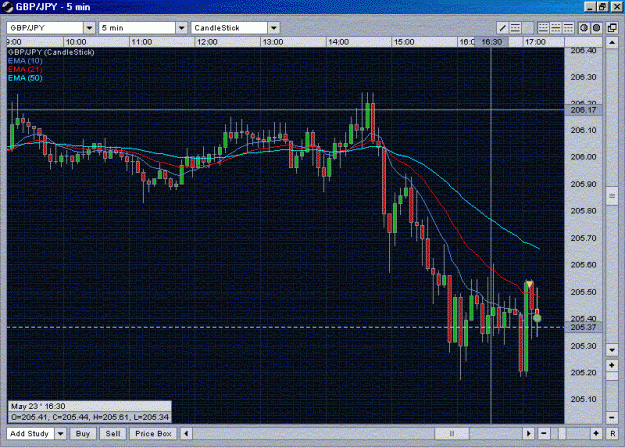Click the clock-style circular toolbar icon

point(584,28)
